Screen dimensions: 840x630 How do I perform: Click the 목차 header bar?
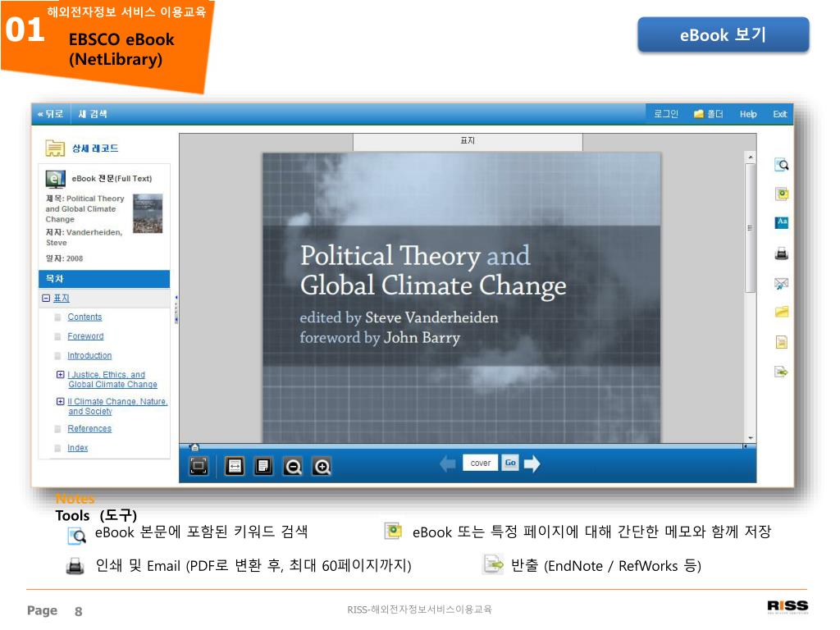point(104,279)
